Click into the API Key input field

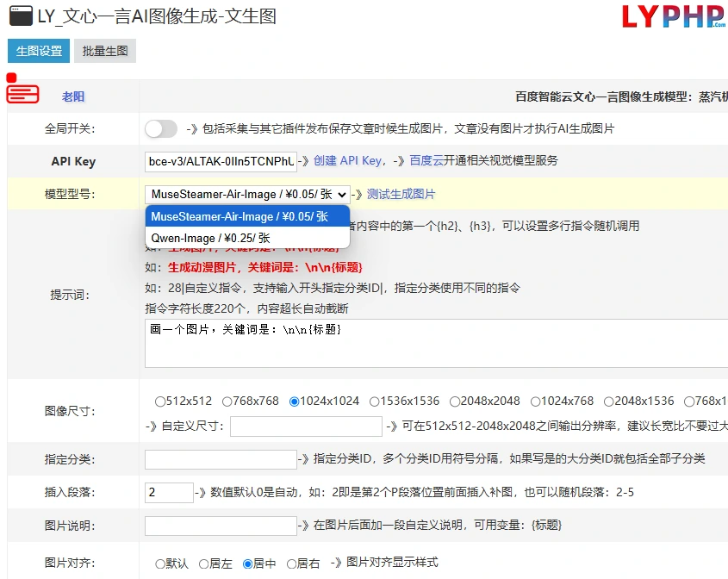[221, 162]
